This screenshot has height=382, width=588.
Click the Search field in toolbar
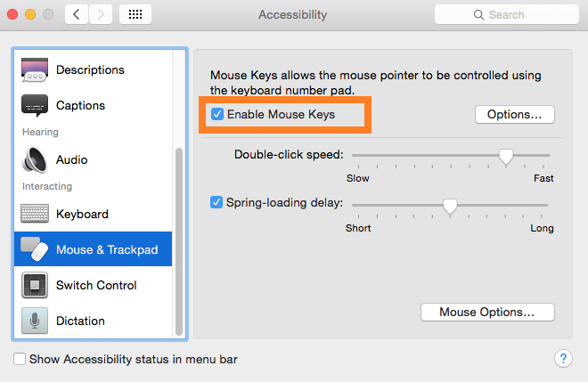(504, 15)
